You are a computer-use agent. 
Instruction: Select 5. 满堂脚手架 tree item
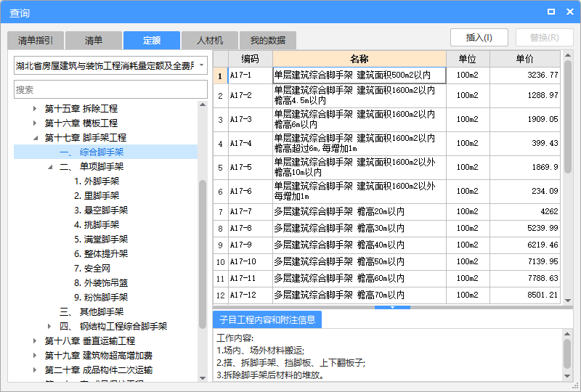[101, 239]
